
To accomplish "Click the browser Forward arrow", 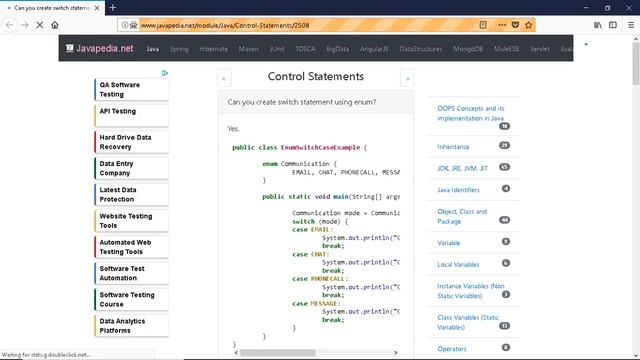I will click(x=24, y=25).
